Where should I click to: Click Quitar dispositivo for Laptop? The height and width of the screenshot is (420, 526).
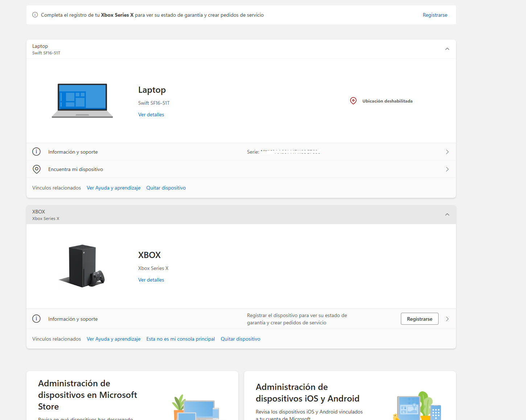click(166, 188)
